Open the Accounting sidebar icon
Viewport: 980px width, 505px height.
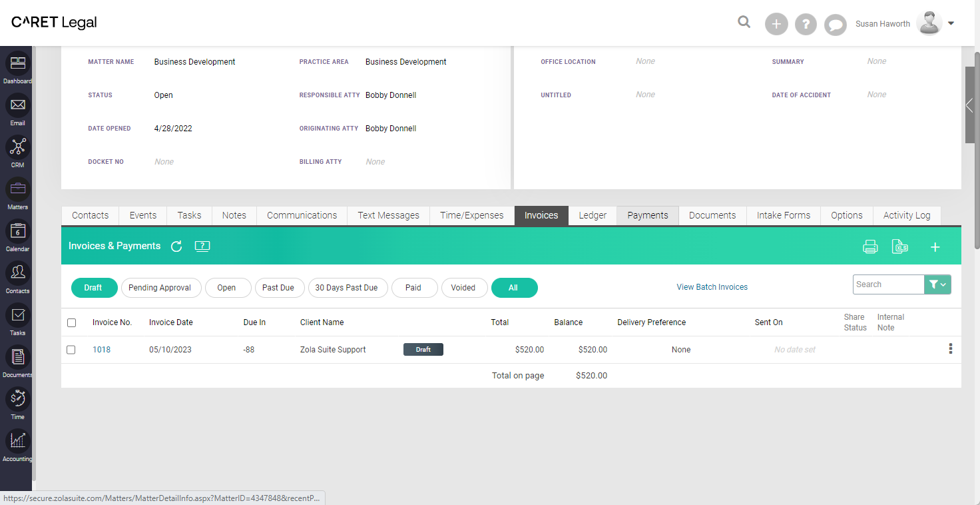(x=18, y=441)
